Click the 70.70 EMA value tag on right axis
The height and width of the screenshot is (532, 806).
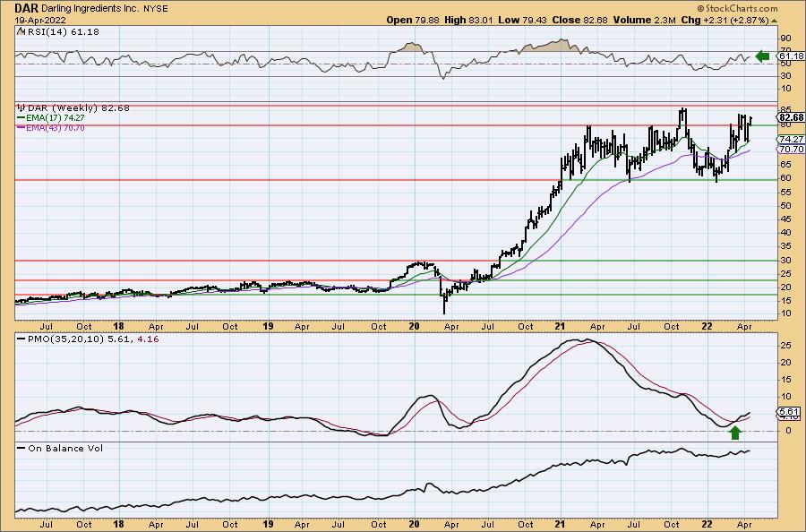tap(792, 149)
